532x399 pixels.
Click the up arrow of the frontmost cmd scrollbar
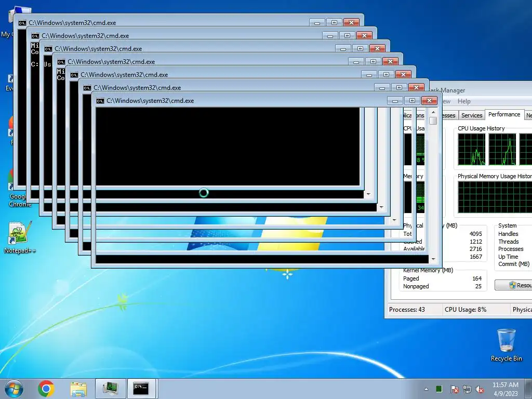point(433,112)
